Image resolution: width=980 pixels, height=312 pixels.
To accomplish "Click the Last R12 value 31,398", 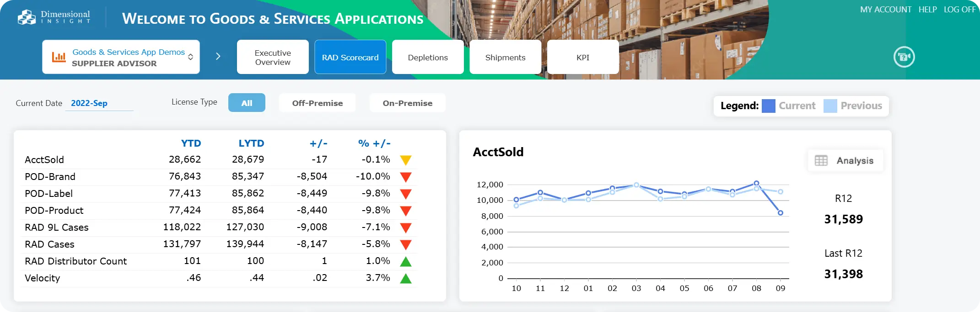I will tap(844, 274).
